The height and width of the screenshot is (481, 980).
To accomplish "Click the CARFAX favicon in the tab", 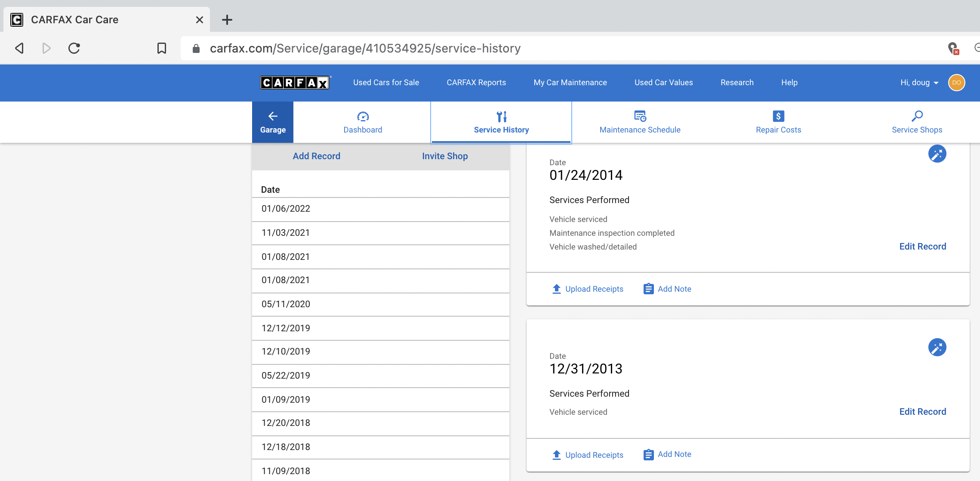I will [17, 20].
